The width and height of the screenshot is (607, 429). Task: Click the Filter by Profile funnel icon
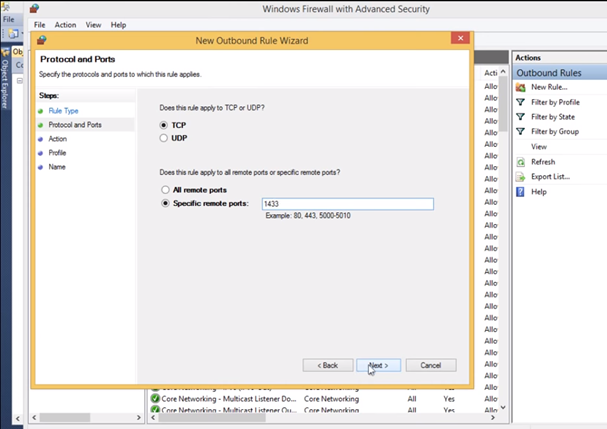click(x=521, y=102)
